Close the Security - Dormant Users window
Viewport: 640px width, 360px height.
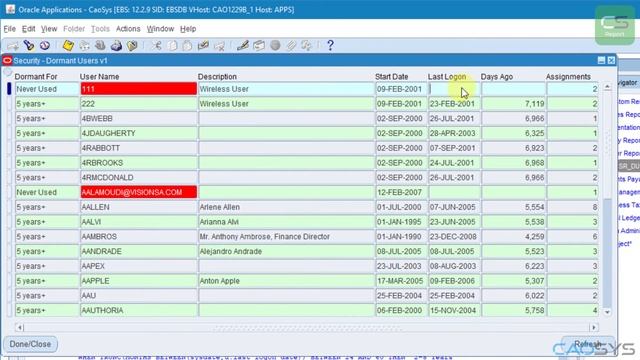pos(611,60)
